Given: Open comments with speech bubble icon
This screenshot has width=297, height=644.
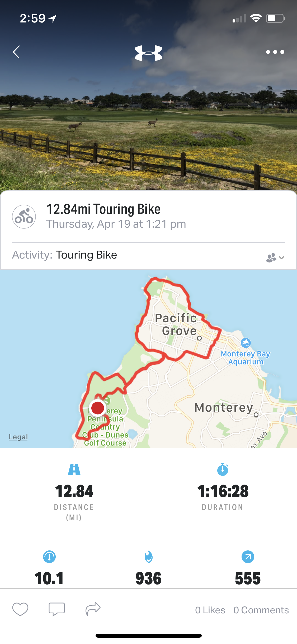Looking at the screenshot, I should pyautogui.click(x=56, y=609).
